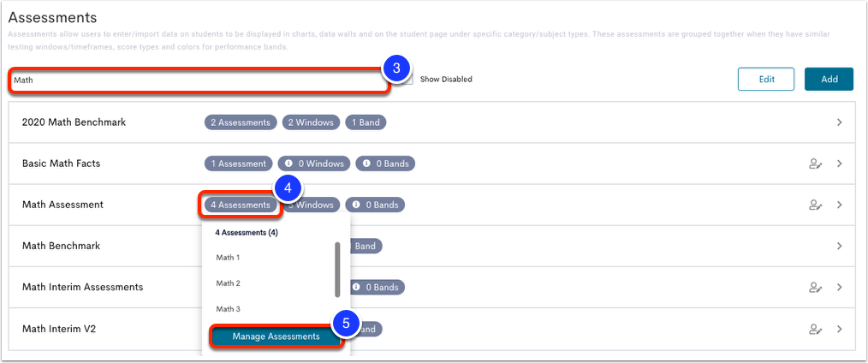868x363 pixels.
Task: Click user-edit icon on Math Assessment row
Action: click(x=814, y=205)
